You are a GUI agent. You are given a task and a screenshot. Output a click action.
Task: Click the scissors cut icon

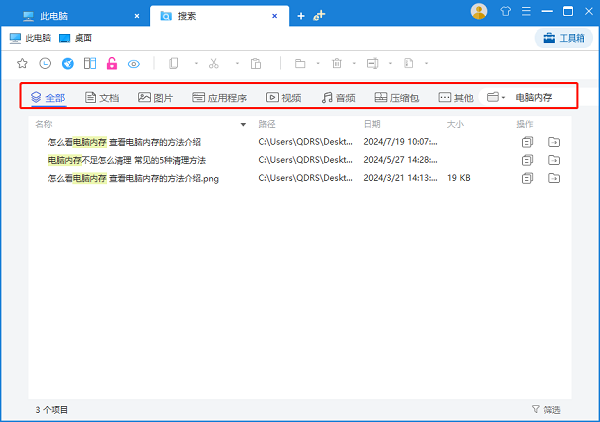[x=213, y=63]
